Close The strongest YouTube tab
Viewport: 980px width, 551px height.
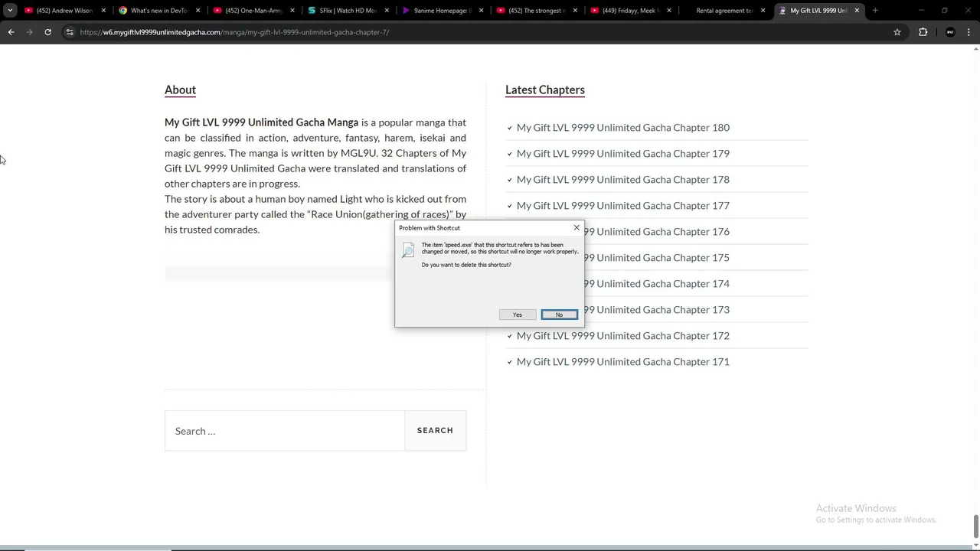575,11
